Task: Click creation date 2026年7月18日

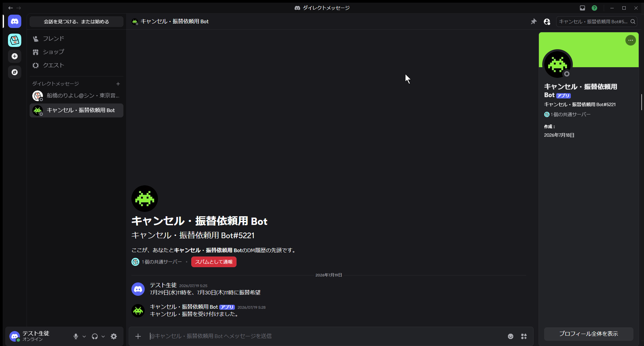Action: point(559,135)
